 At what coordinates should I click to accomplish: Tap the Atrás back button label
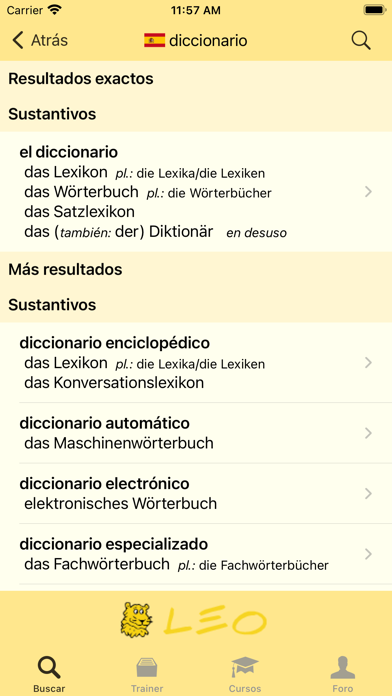coord(49,40)
